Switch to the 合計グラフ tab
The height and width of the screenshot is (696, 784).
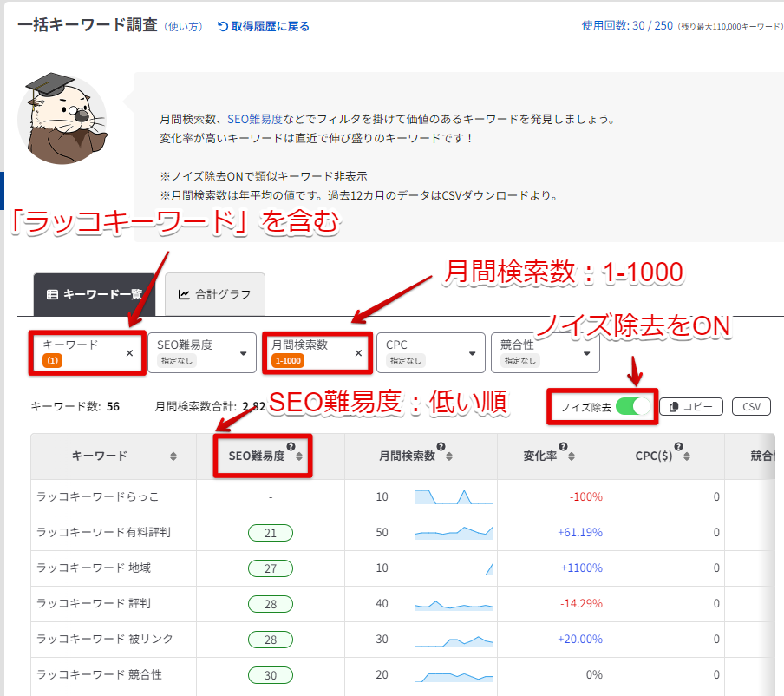pyautogui.click(x=214, y=294)
